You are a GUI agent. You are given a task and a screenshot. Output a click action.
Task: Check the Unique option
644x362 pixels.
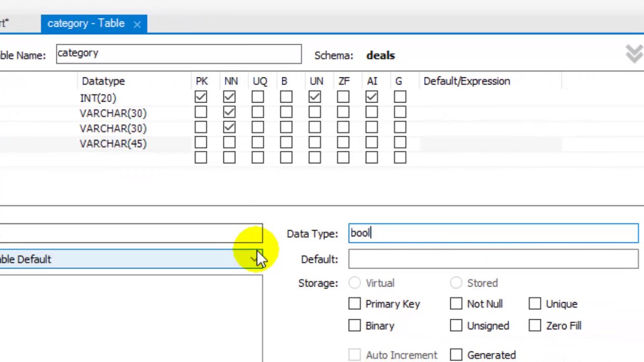pyautogui.click(x=534, y=304)
